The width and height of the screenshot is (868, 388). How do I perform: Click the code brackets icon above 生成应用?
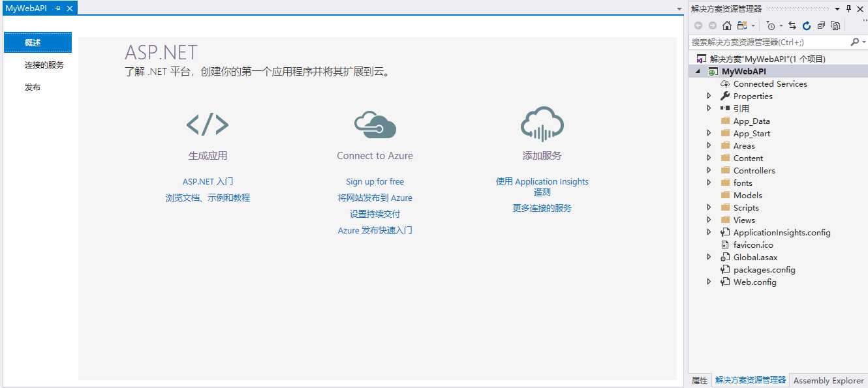click(x=208, y=124)
